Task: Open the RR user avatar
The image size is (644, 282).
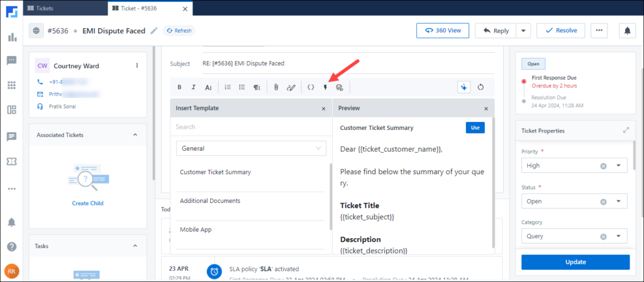Action: click(x=12, y=271)
